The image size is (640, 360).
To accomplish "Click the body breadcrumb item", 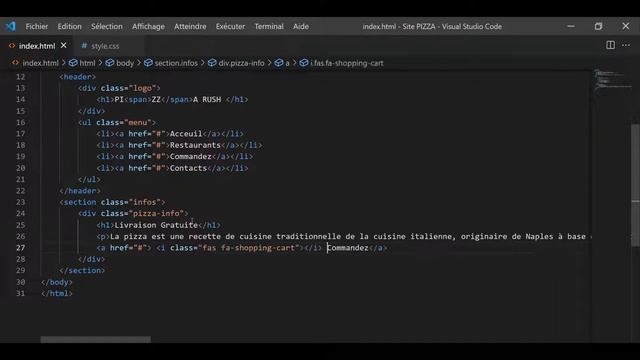I will pos(125,63).
